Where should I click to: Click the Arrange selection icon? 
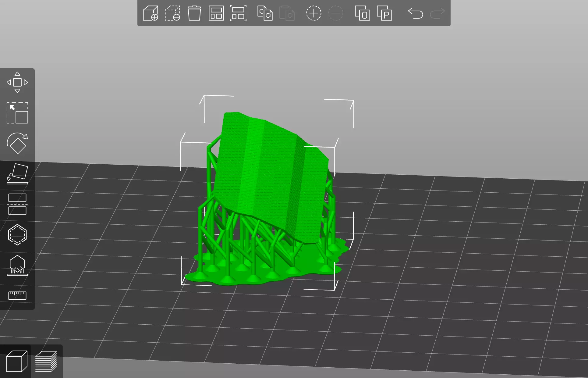point(238,13)
